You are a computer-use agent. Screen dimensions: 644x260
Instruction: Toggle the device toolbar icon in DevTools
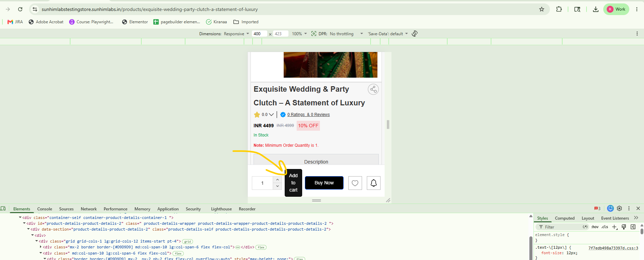tap(3, 208)
